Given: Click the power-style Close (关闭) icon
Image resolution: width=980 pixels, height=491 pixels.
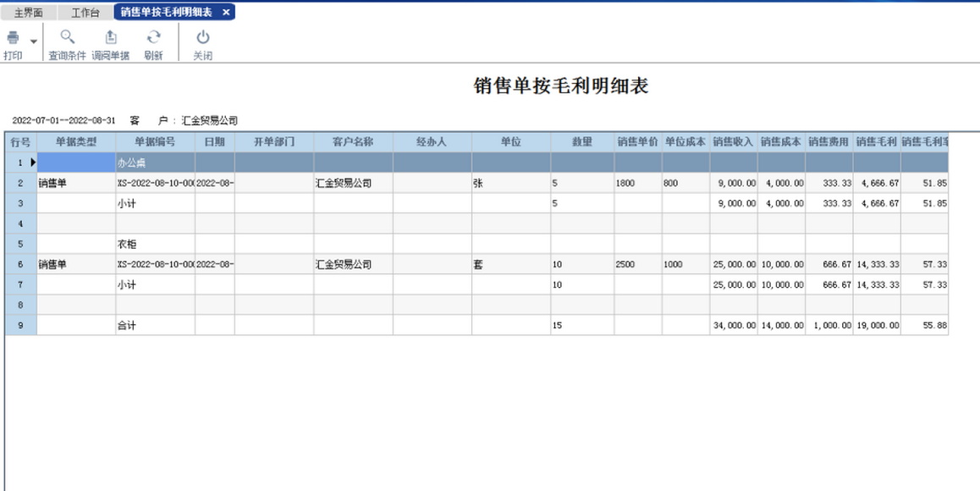Looking at the screenshot, I should (x=202, y=38).
